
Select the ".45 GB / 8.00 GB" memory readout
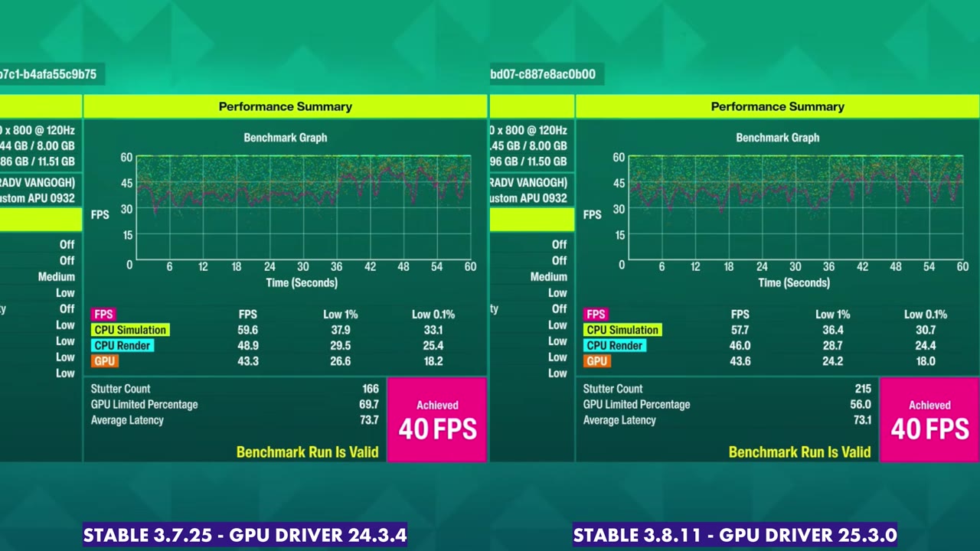[529, 146]
